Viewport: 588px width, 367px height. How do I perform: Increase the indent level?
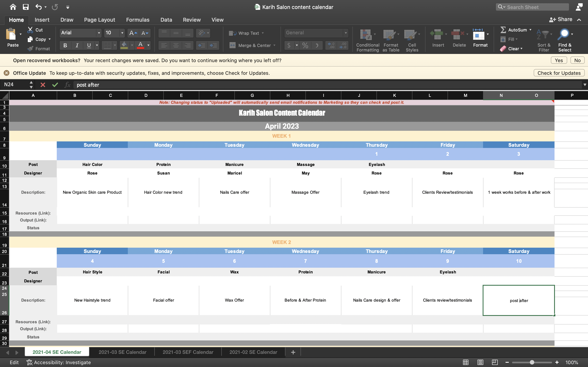tap(213, 45)
